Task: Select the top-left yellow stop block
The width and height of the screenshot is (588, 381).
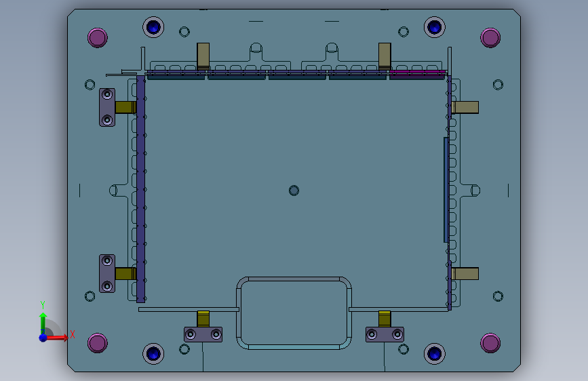Action: click(x=203, y=56)
